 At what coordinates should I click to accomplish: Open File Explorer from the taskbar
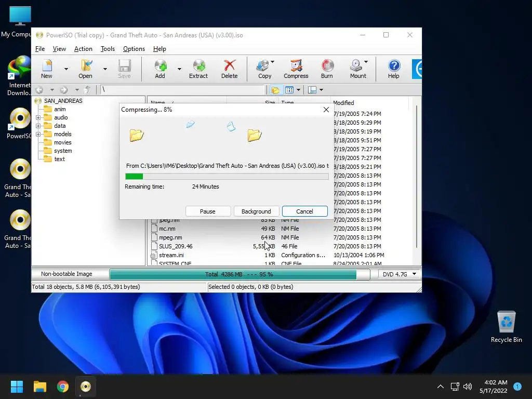(x=40, y=387)
